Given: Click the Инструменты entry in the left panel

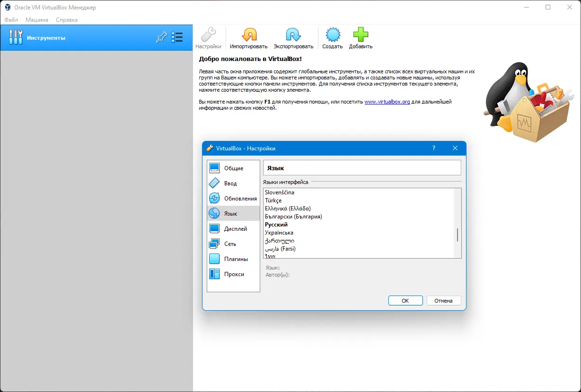Looking at the screenshot, I should click(x=96, y=37).
